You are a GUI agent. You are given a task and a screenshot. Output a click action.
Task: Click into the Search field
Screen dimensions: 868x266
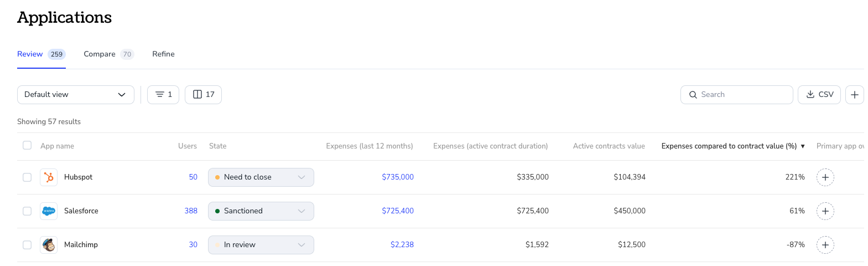(737, 95)
